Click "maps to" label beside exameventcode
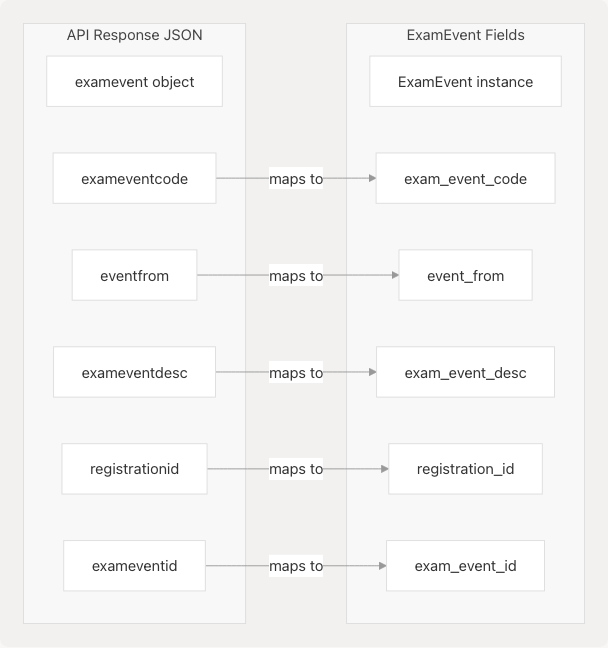Viewport: 608px width, 648px height. click(x=296, y=179)
